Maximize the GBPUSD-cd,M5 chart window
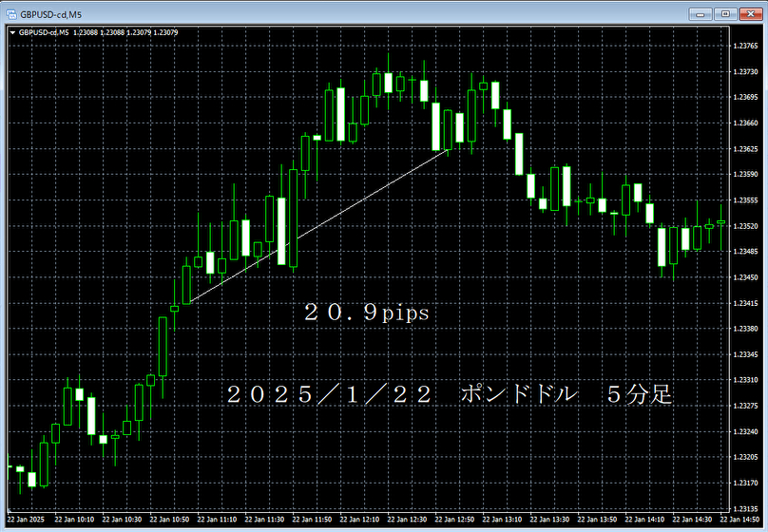Image resolution: width=768 pixels, height=532 pixels. pos(725,14)
